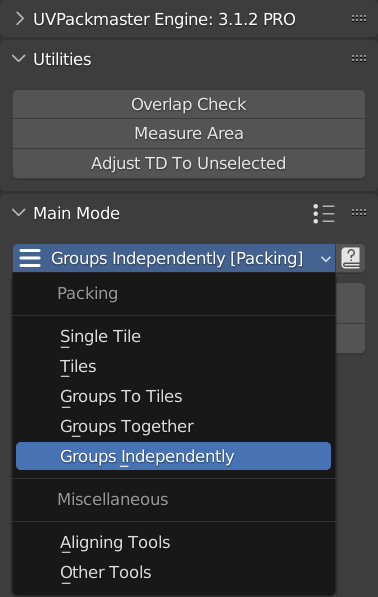Switch to Aligning Tools mode
This screenshot has width=378, height=597.
click(x=174, y=543)
